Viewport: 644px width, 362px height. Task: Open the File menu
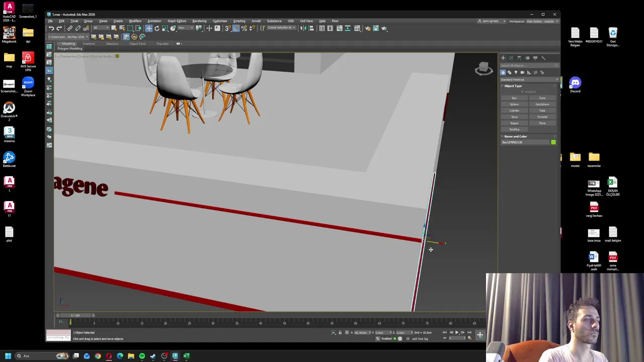(x=50, y=21)
